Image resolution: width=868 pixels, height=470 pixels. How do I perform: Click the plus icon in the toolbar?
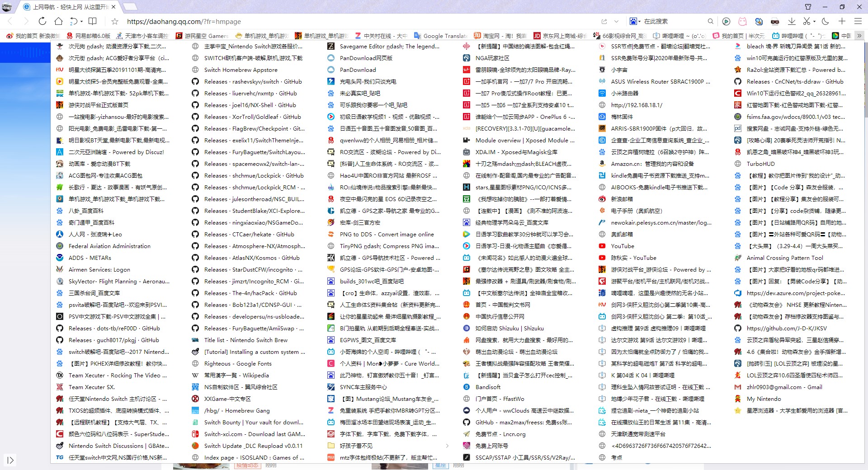(842, 21)
